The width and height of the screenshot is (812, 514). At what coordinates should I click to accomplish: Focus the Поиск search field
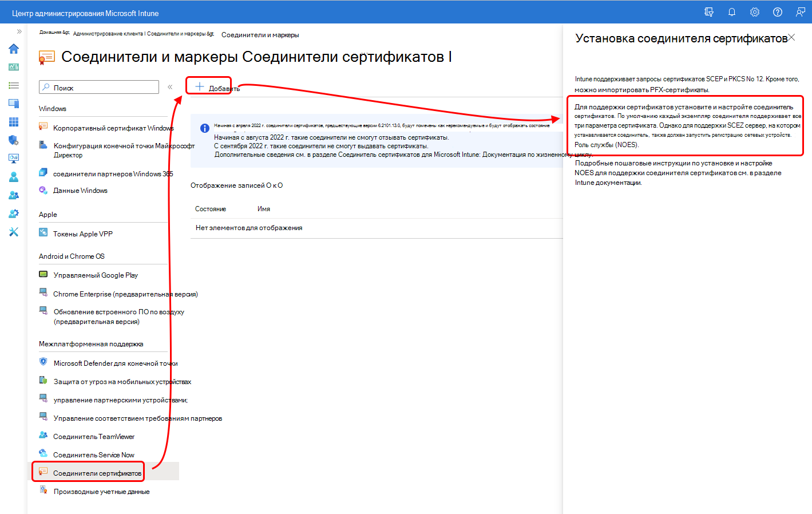click(99, 87)
